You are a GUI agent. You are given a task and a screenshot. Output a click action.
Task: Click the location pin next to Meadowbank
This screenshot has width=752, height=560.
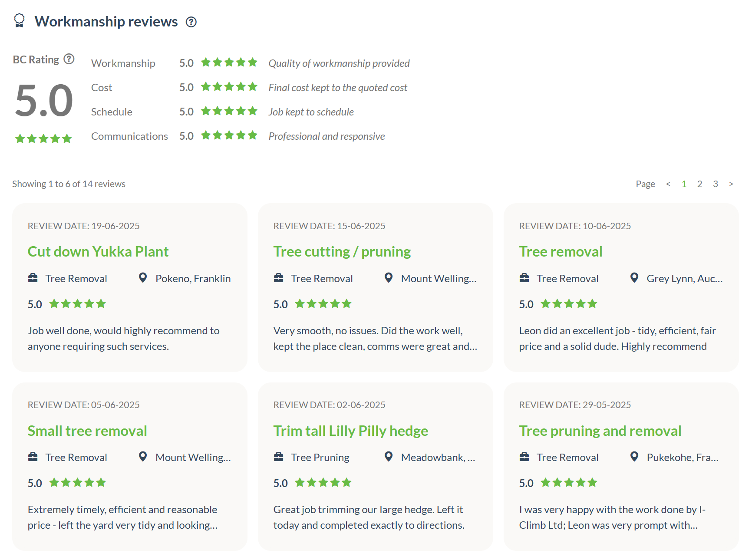point(389,457)
